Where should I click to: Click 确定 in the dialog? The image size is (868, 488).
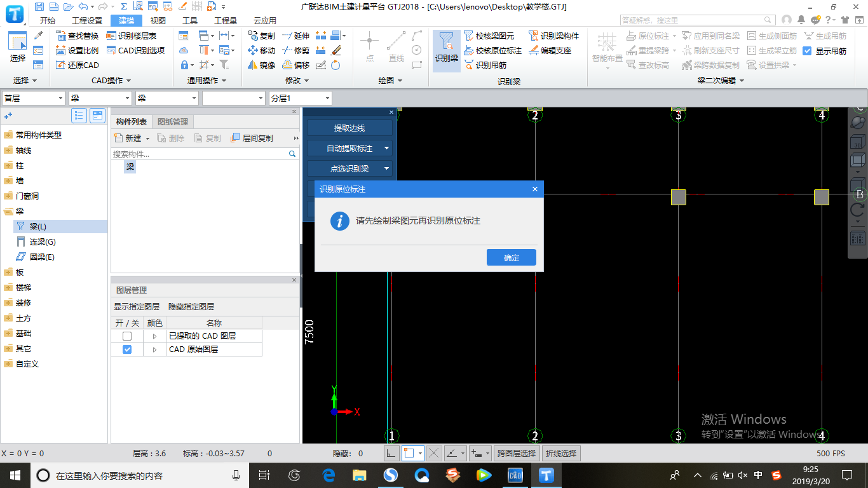tap(512, 257)
